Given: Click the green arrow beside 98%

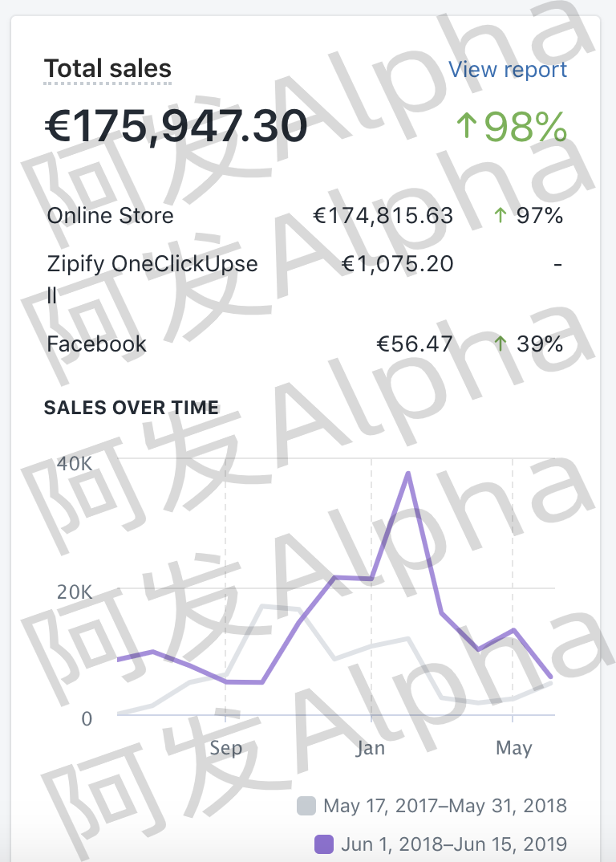Looking at the screenshot, I should pyautogui.click(x=466, y=126).
